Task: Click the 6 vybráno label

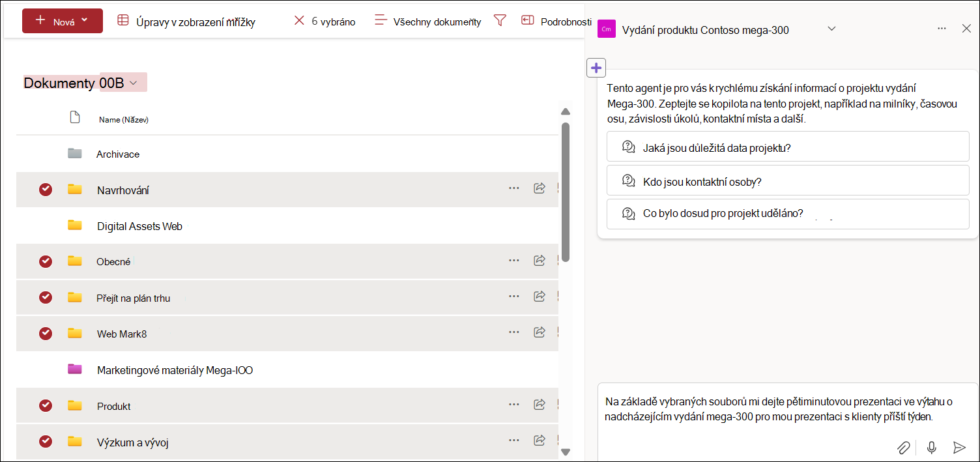Action: point(333,22)
